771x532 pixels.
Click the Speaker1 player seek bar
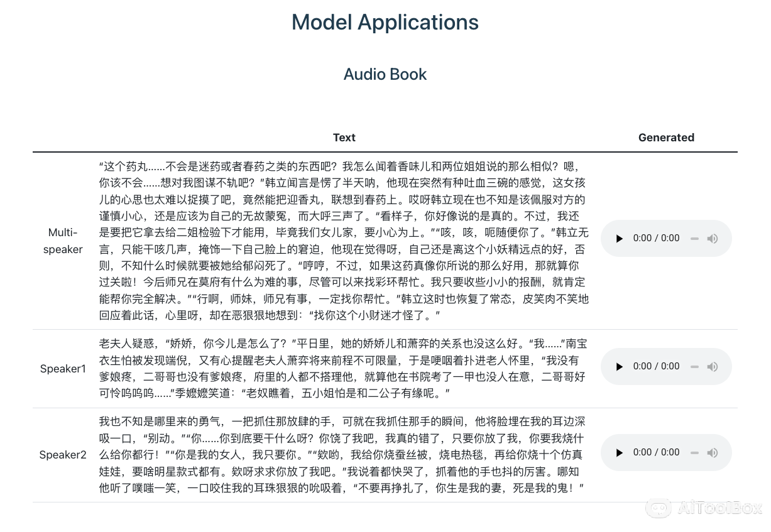tap(694, 367)
